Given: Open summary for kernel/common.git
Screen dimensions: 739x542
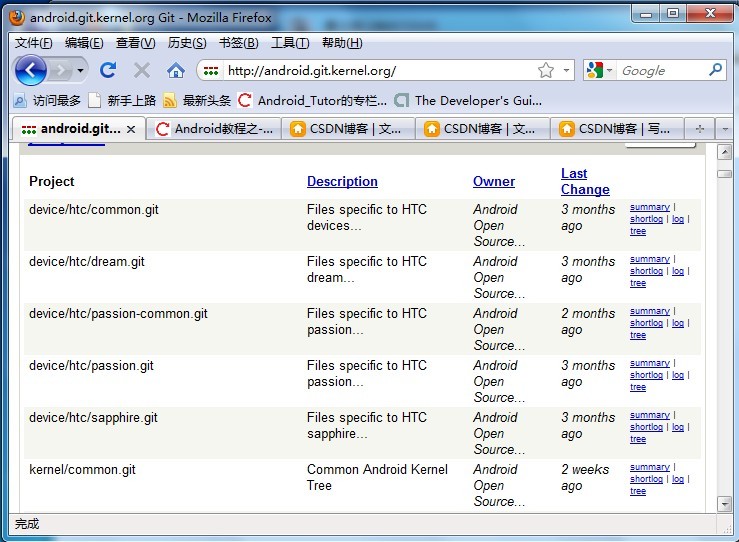Looking at the screenshot, I should coord(650,467).
